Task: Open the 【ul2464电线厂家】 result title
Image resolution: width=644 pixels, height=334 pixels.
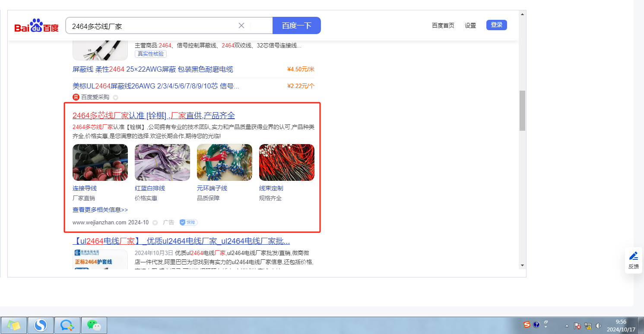Action: (x=181, y=241)
